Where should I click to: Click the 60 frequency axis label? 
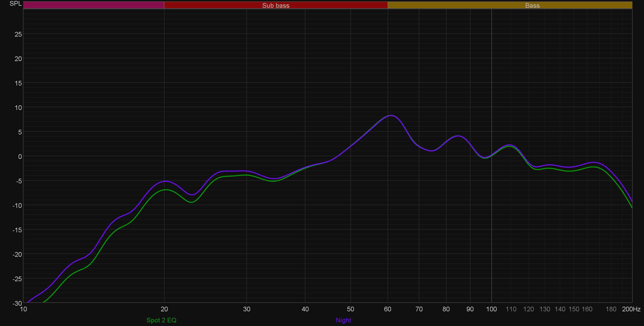click(387, 309)
